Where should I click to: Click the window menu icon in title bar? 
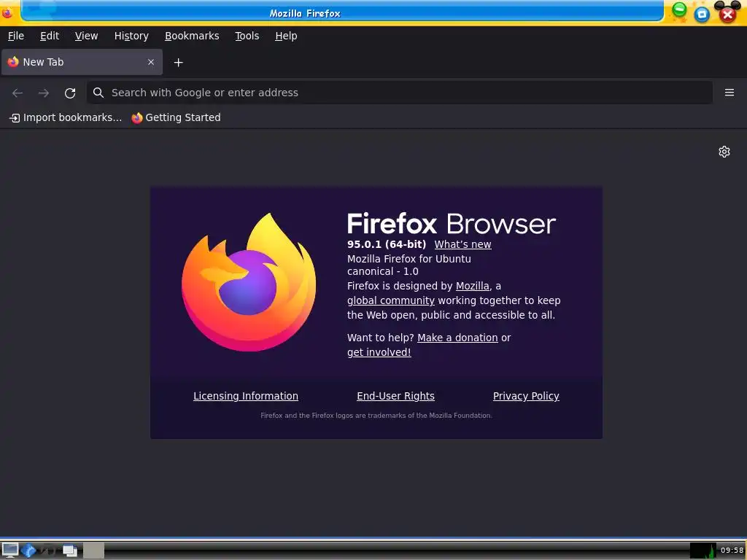7,13
